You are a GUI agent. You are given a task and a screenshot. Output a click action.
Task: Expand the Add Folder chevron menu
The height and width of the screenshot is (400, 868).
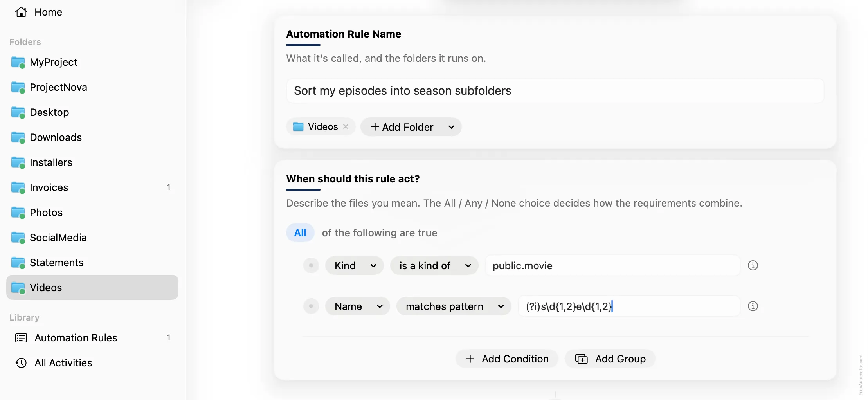pos(451,127)
